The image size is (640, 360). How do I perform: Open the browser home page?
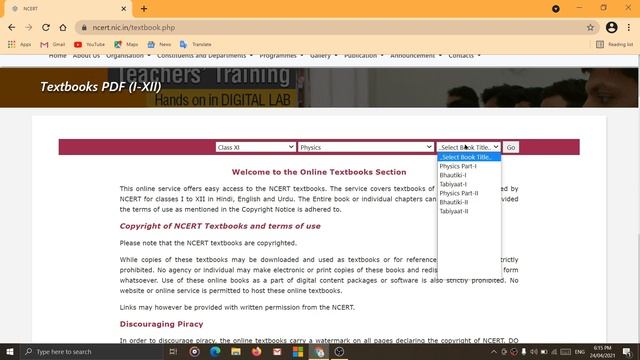pyautogui.click(x=63, y=27)
